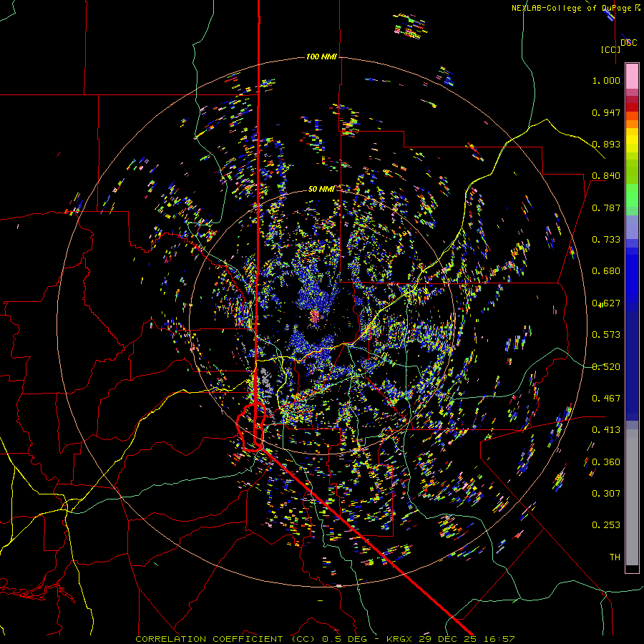Click the 0.893 color scale value
Screen dimensions: 644x644
pos(606,144)
